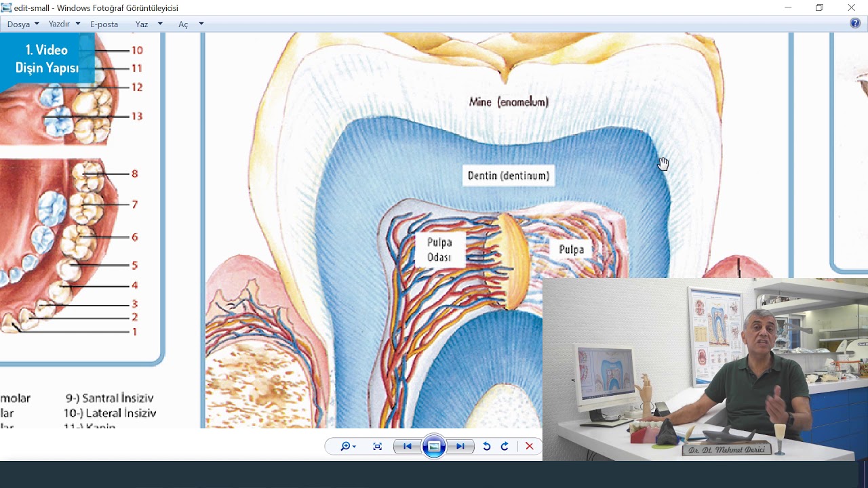Image resolution: width=868 pixels, height=488 pixels.
Task: Click tooth number 1 in the diagram
Action: coord(134,331)
